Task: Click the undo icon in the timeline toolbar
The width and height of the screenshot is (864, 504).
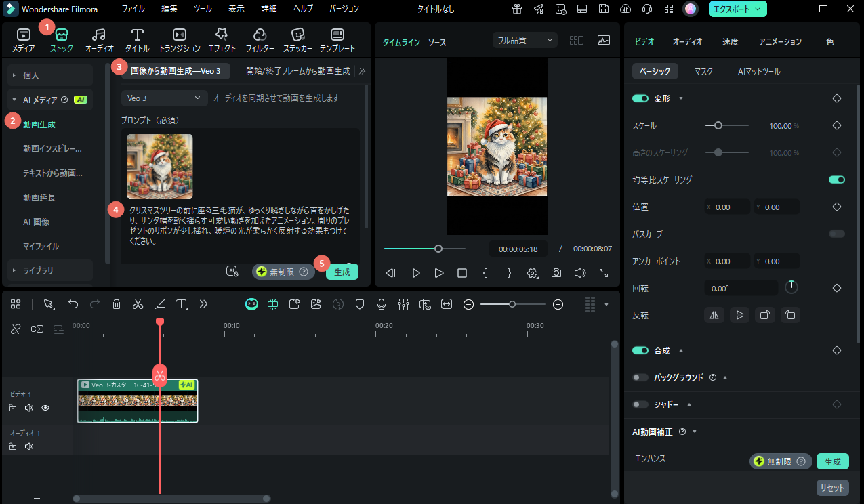Action: [x=73, y=303]
